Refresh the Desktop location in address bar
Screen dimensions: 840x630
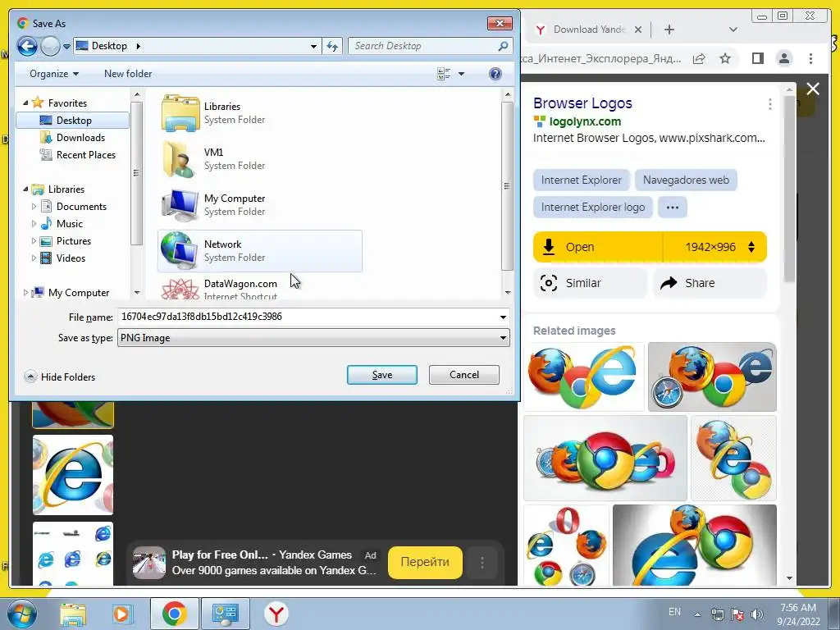tap(333, 46)
